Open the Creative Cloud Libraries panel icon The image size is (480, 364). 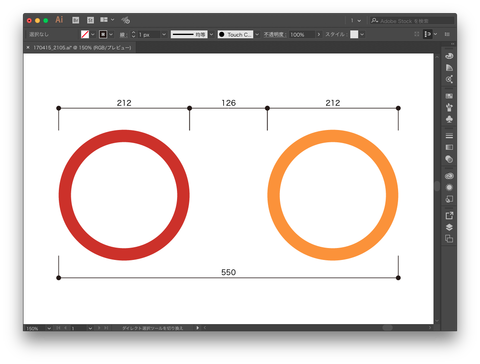(449, 176)
